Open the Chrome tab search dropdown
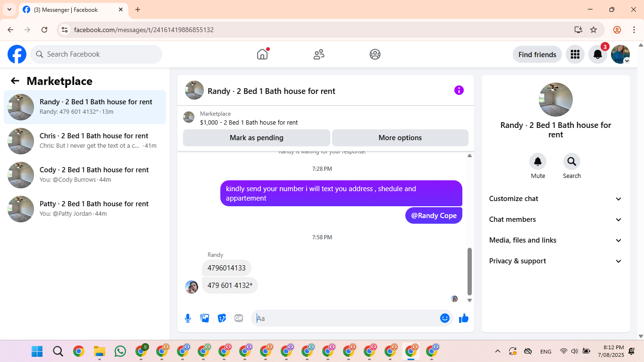 point(9,9)
